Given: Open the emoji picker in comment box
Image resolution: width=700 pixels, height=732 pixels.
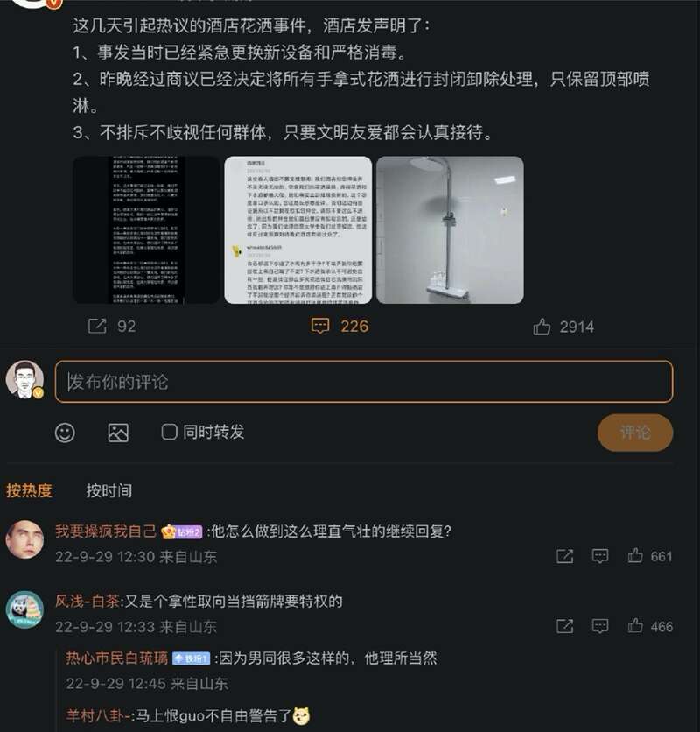Looking at the screenshot, I should (65, 433).
